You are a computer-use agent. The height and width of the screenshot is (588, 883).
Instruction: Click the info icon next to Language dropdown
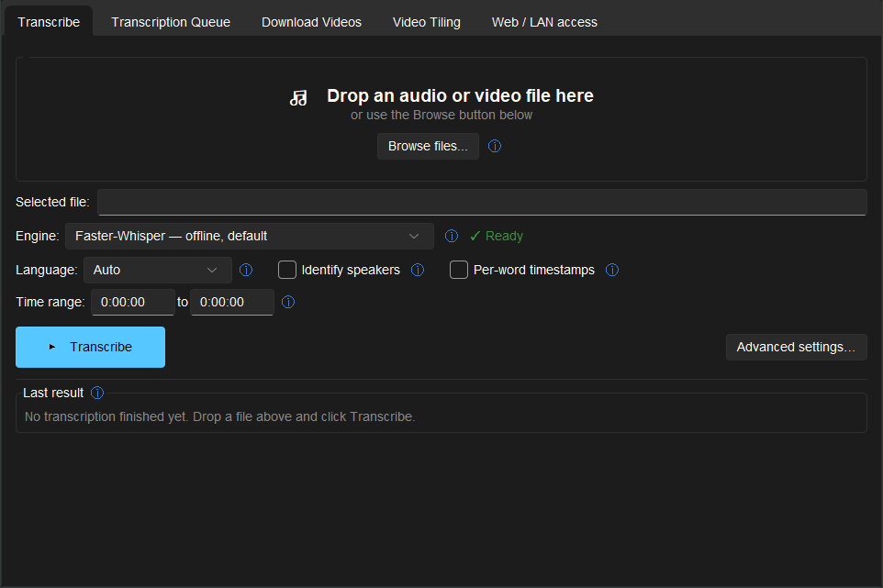pyautogui.click(x=245, y=270)
